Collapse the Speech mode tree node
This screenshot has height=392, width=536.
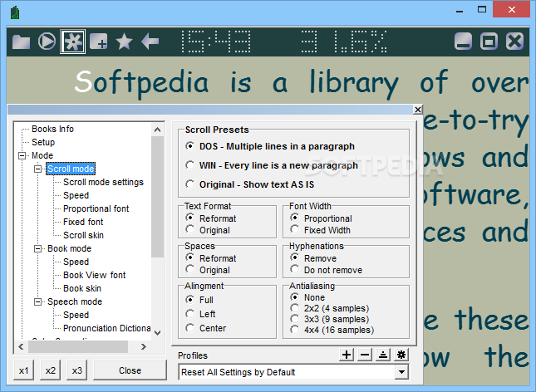37,301
